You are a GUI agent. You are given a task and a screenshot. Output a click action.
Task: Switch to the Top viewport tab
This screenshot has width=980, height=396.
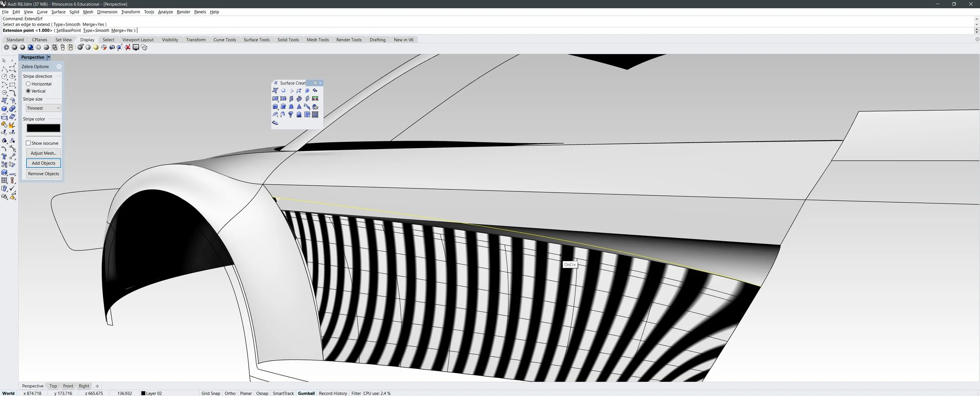53,386
